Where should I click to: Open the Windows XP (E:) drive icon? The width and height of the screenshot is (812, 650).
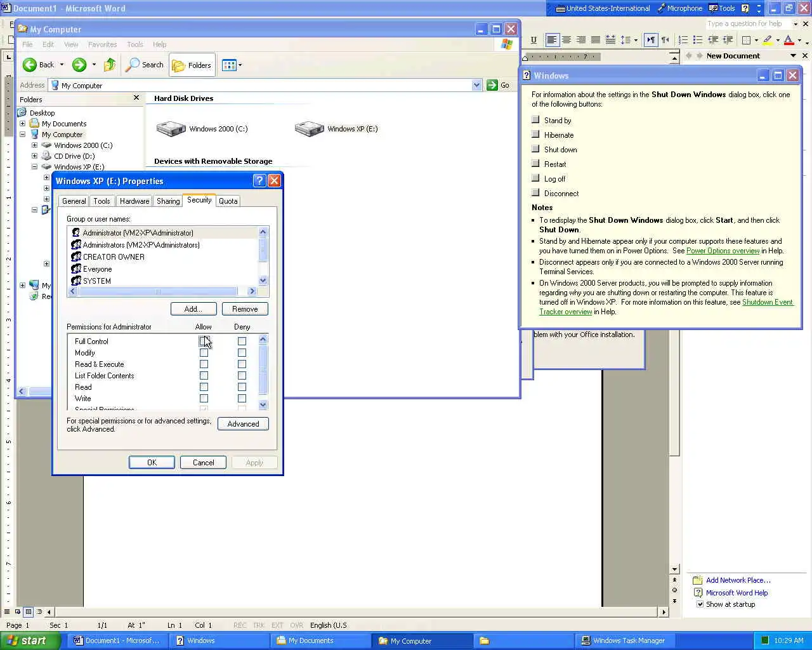point(310,129)
